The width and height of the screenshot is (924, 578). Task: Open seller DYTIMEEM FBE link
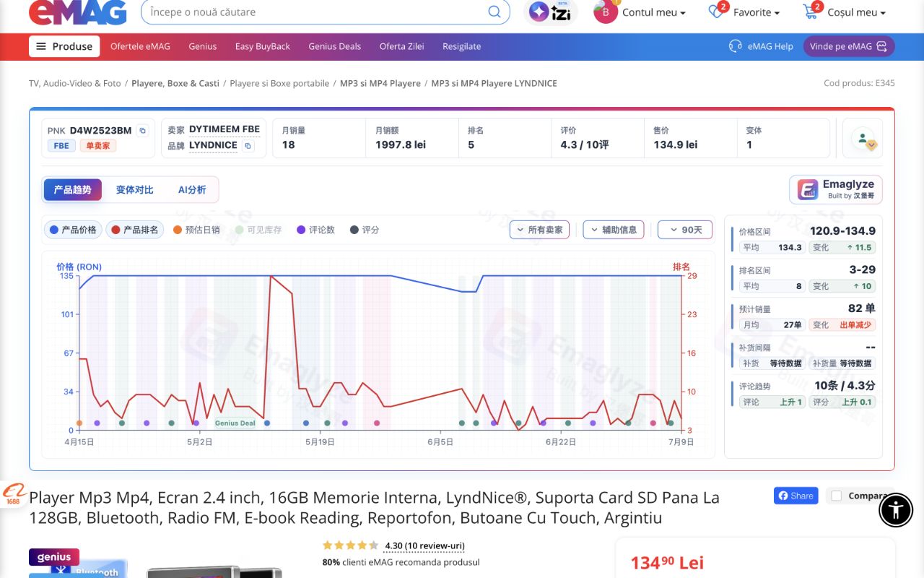click(x=225, y=129)
